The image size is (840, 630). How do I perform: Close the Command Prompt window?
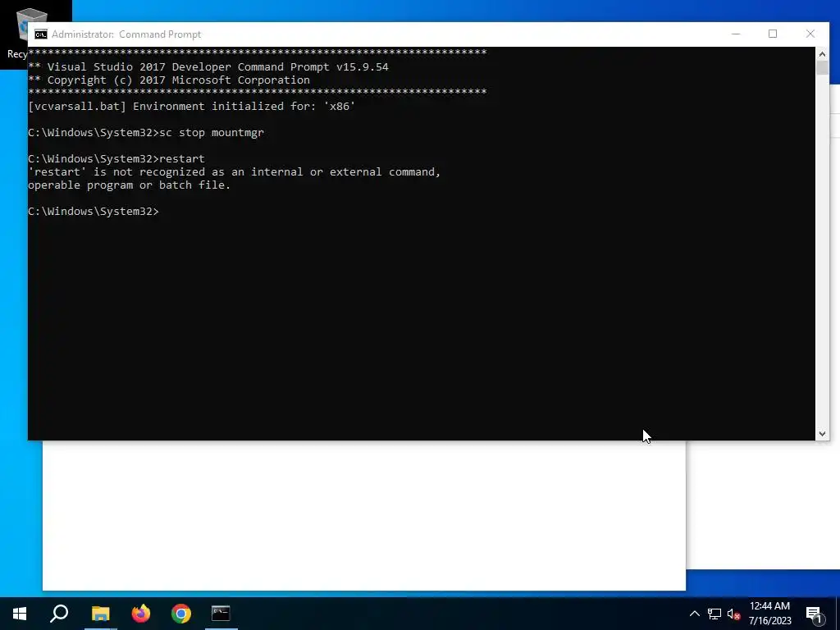tap(810, 34)
